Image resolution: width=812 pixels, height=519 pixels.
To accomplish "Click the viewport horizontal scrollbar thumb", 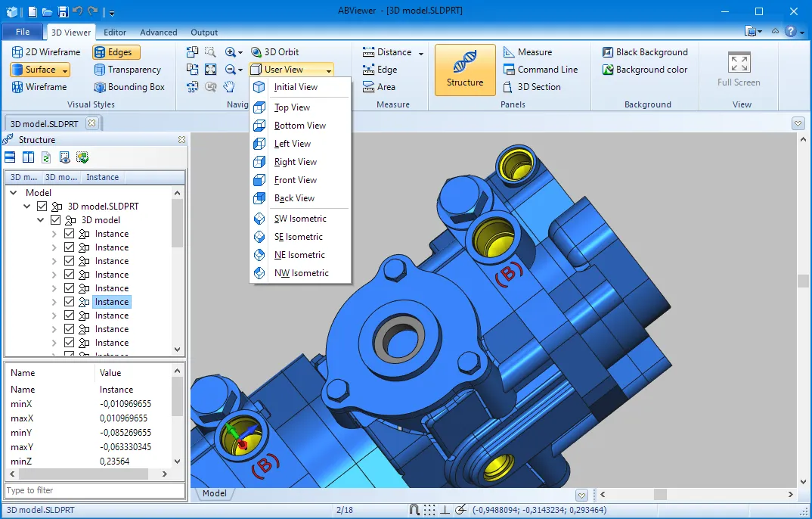I will [x=660, y=494].
